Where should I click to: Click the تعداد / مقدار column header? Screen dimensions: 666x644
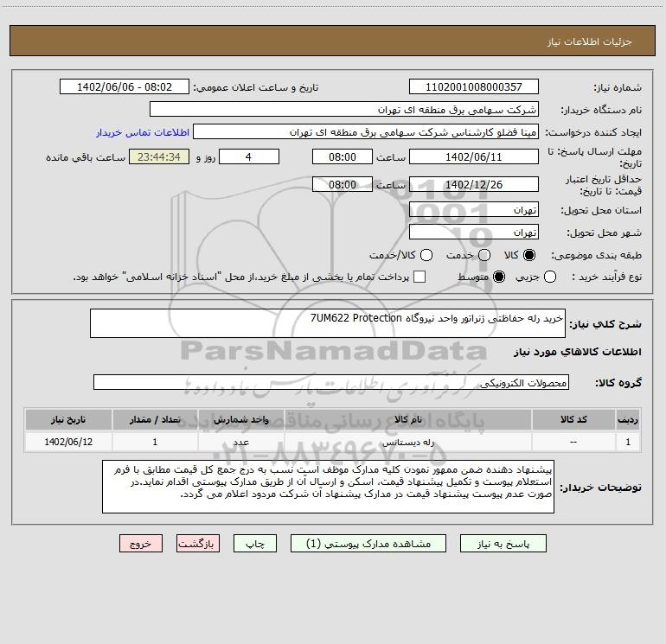[x=155, y=419]
